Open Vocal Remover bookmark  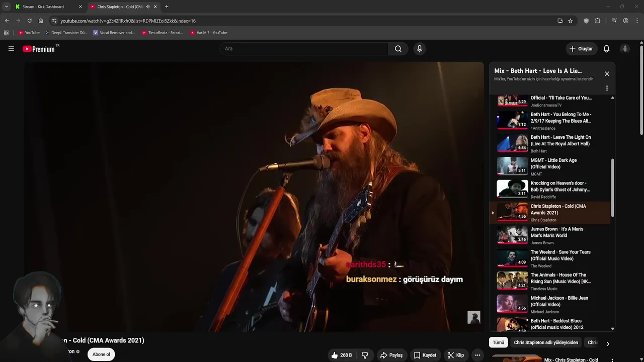[114, 33]
